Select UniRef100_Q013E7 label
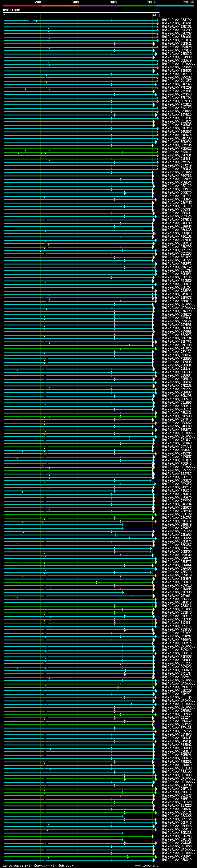 (177, 81)
